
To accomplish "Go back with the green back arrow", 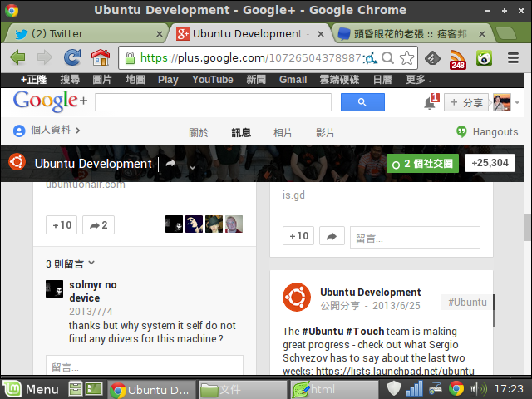I will point(17,57).
